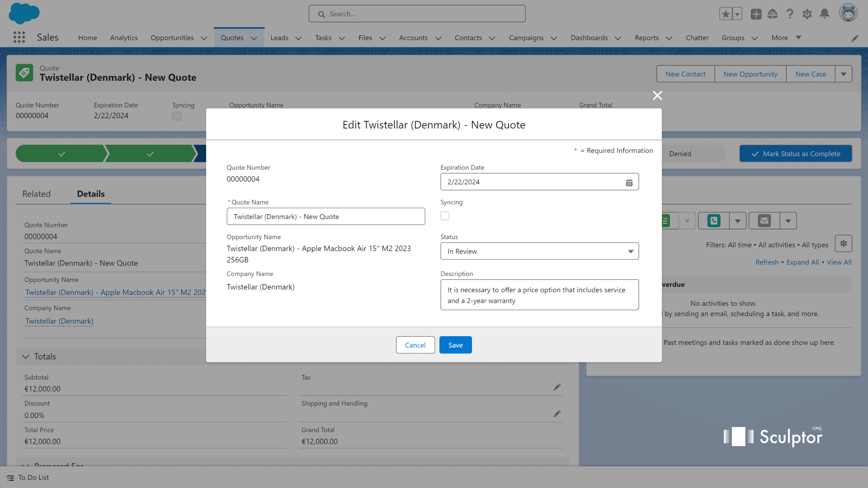This screenshot has width=868, height=488.
Task: Open the Favorites list dropdown arrow
Action: 737,14
